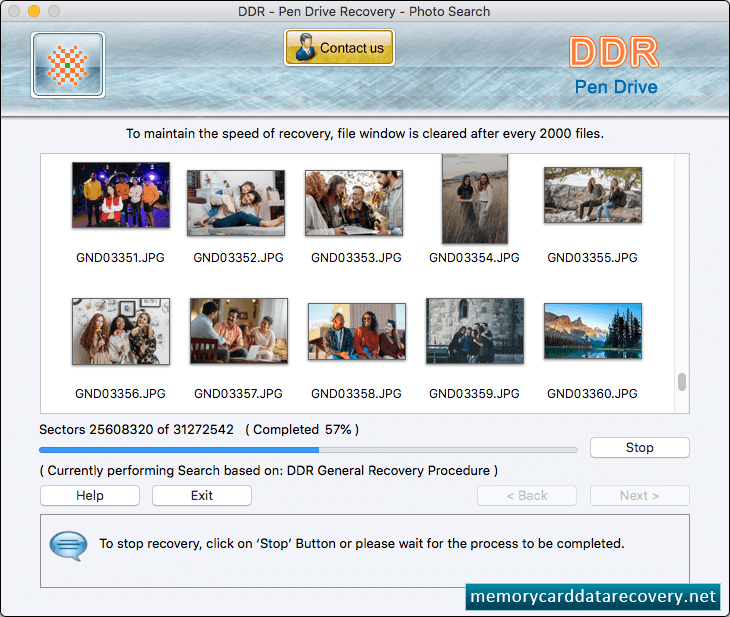Click the Next navigation button
The image size is (730, 617).
coord(639,495)
